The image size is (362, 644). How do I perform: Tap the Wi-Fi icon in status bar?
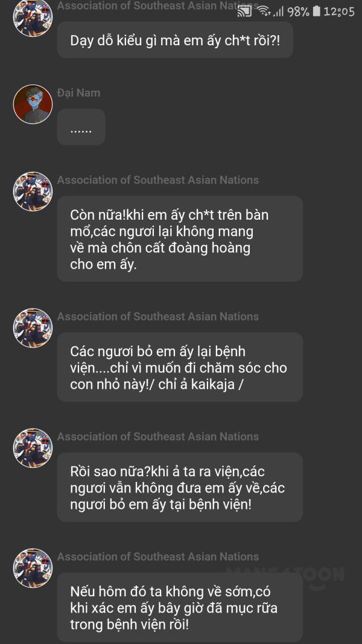point(264,11)
